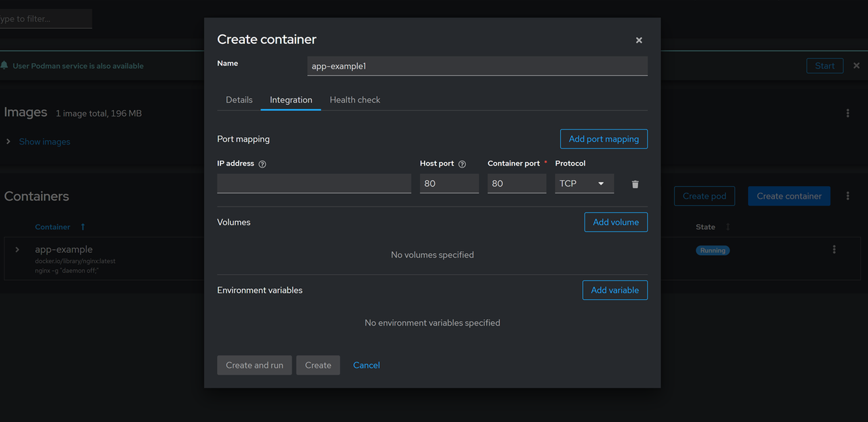Select the Integration tab

click(x=291, y=100)
